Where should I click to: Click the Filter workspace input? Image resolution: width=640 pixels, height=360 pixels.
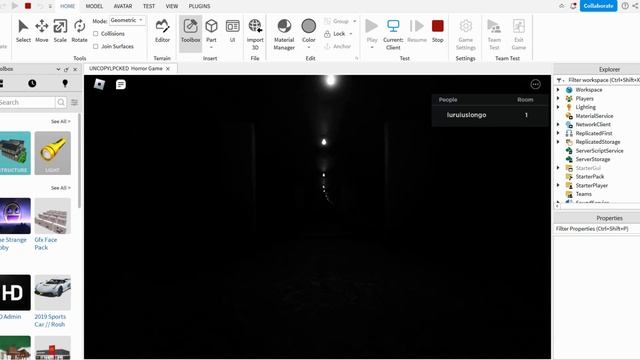click(x=603, y=80)
